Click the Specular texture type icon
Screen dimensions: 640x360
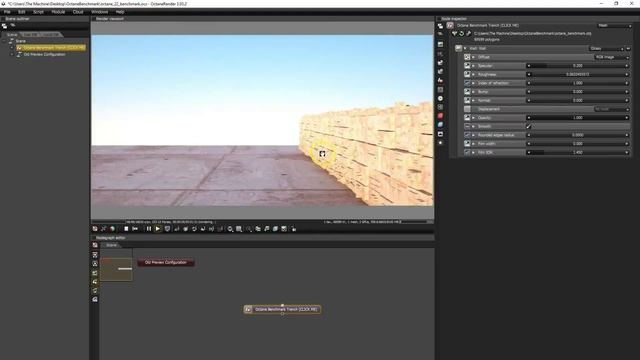tap(467, 66)
